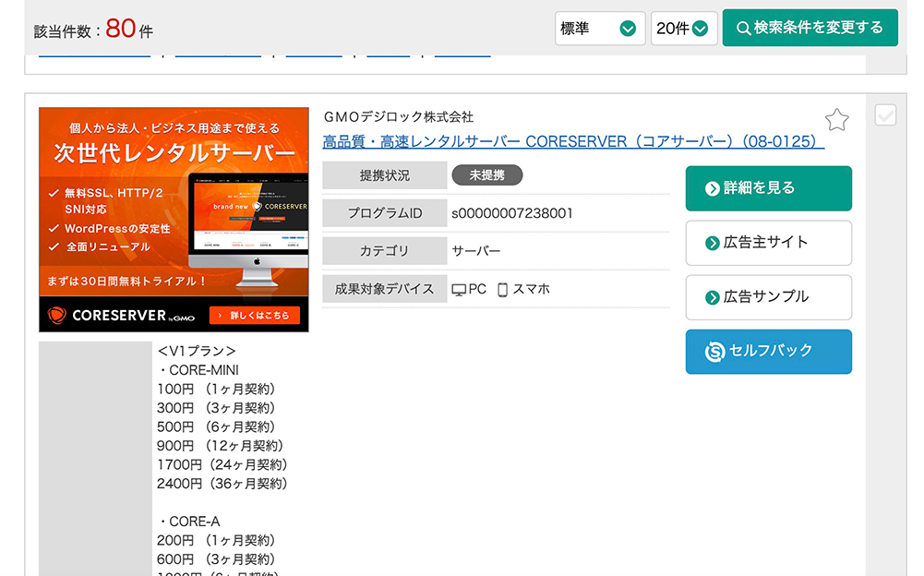Open the 広告主サイト button
924x576 pixels.
click(x=768, y=243)
